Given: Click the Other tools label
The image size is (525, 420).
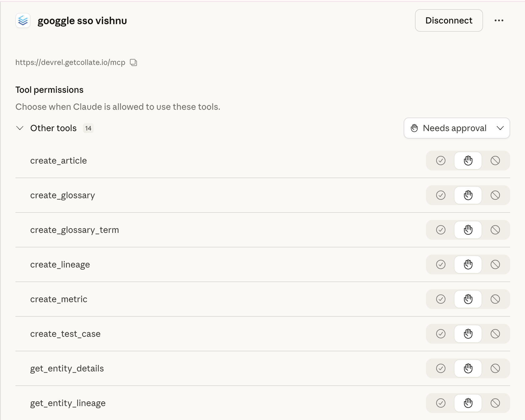Looking at the screenshot, I should coord(53,128).
